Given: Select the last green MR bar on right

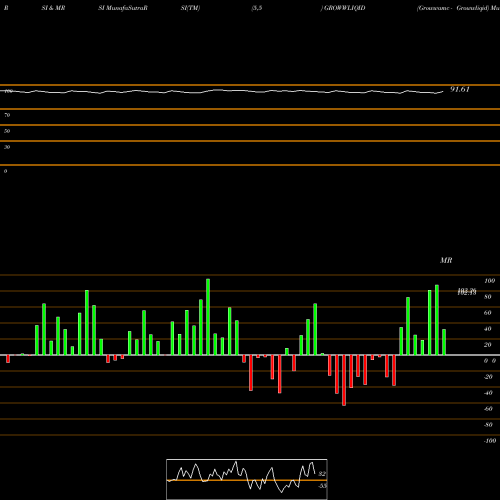Looking at the screenshot, I should coord(444,342).
